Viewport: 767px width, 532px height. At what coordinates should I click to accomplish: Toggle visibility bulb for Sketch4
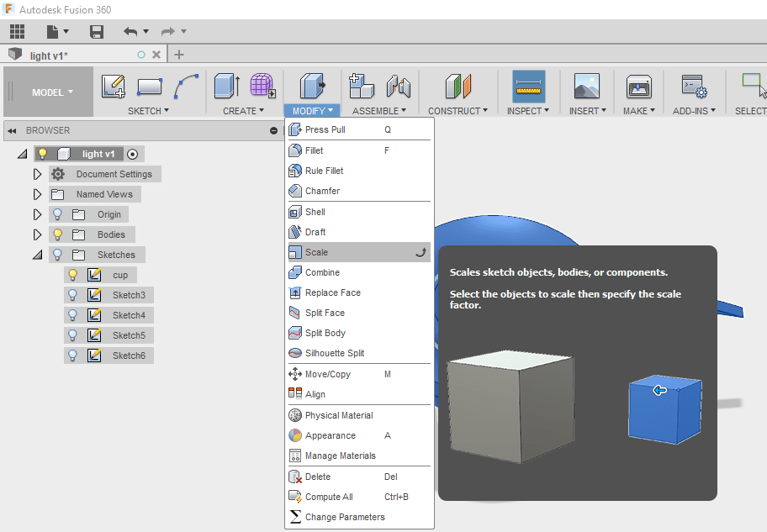click(x=72, y=315)
